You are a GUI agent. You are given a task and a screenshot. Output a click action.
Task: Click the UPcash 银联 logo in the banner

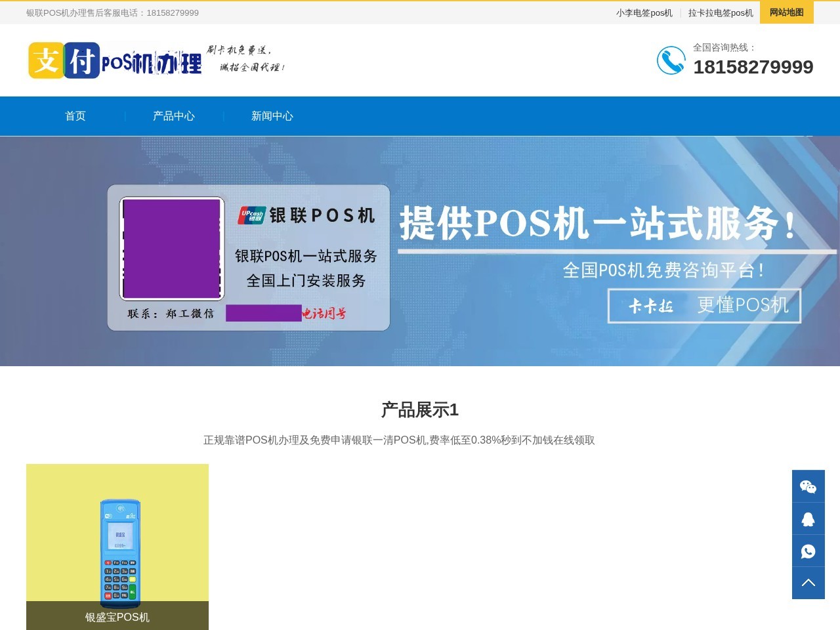point(252,215)
